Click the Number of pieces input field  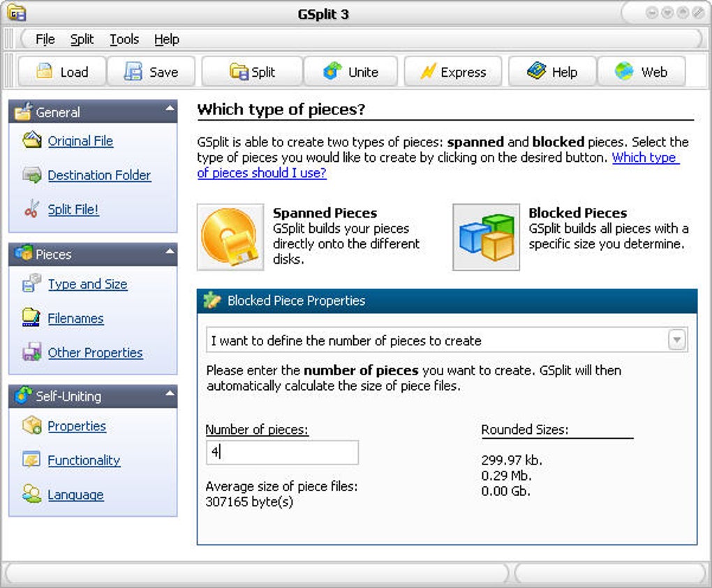[282, 453]
